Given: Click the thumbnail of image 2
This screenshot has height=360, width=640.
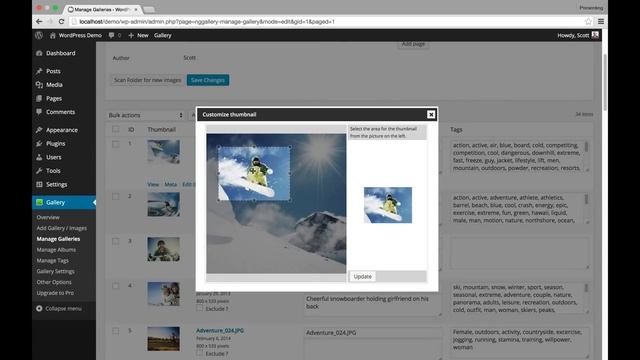Looking at the screenshot, I should [163, 204].
